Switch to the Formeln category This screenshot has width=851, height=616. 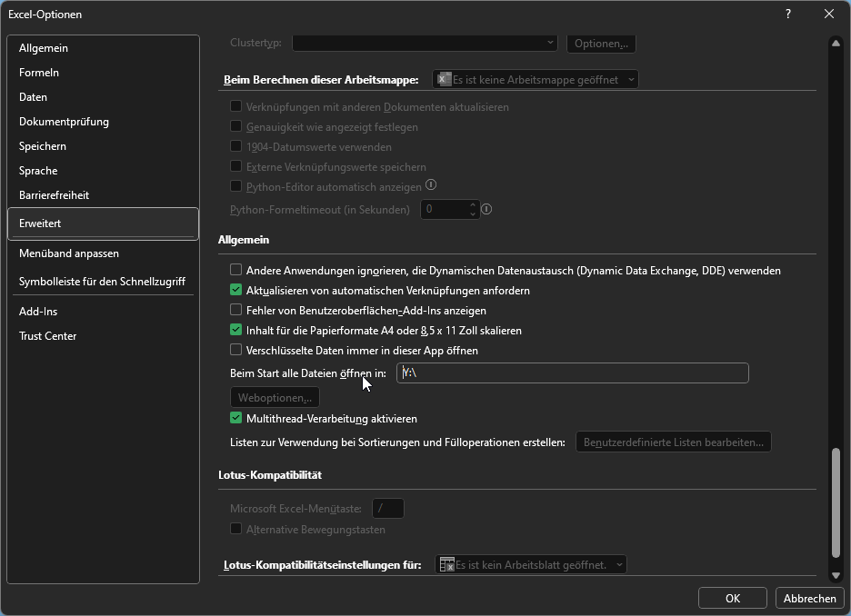click(x=39, y=73)
